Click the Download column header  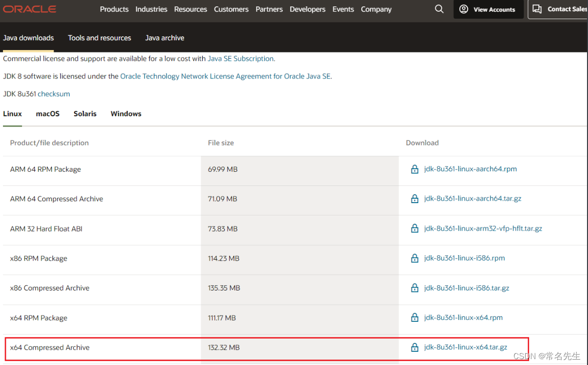coord(422,143)
